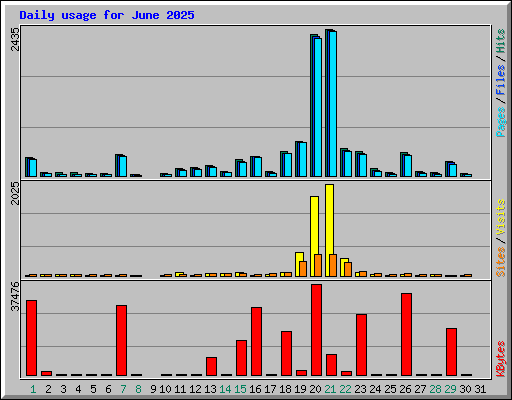
Task: Click day label 20 on the x-axis
Action: [315, 389]
